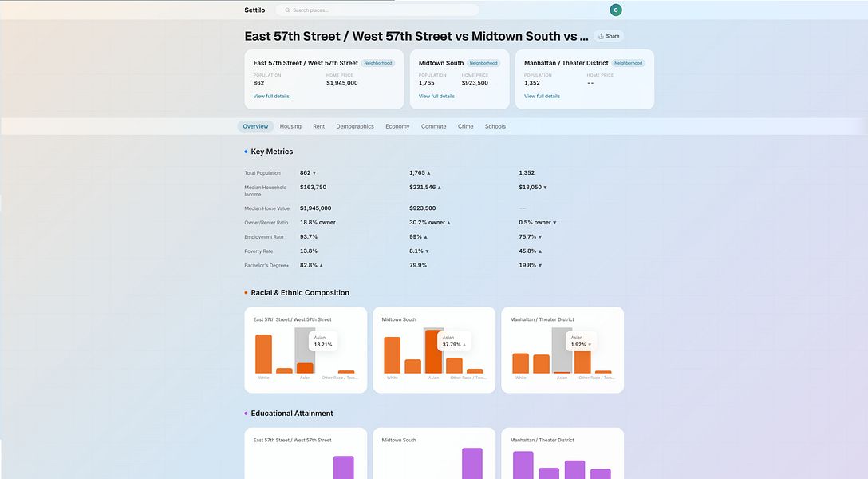Click the 19.8% bachelor's value
The image size is (868, 479).
pyautogui.click(x=527, y=266)
